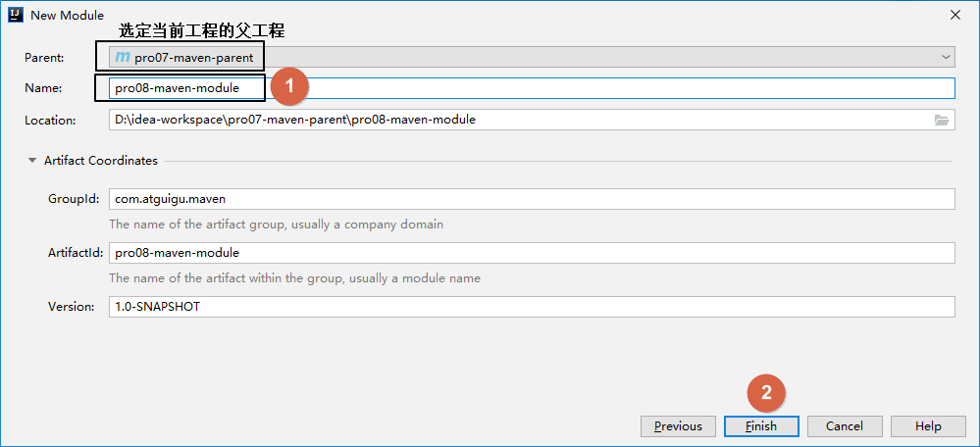The image size is (980, 447).
Task: Open the Parent dropdown arrow
Action: (946, 58)
